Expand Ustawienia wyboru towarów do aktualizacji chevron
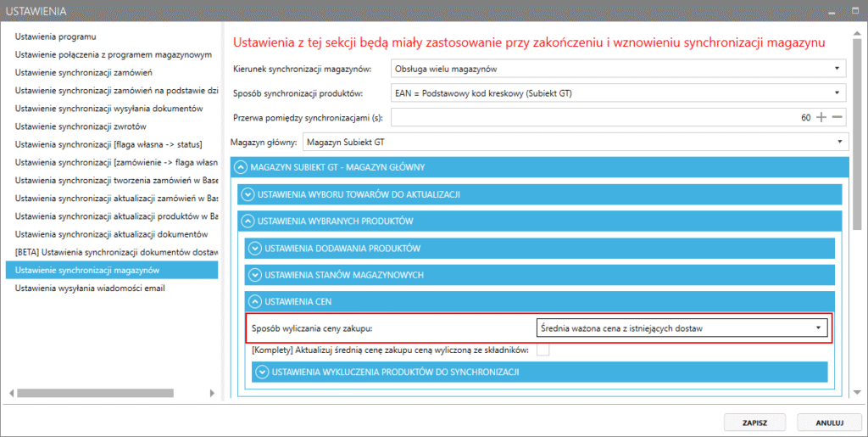This screenshot has width=868, height=437. (x=248, y=194)
